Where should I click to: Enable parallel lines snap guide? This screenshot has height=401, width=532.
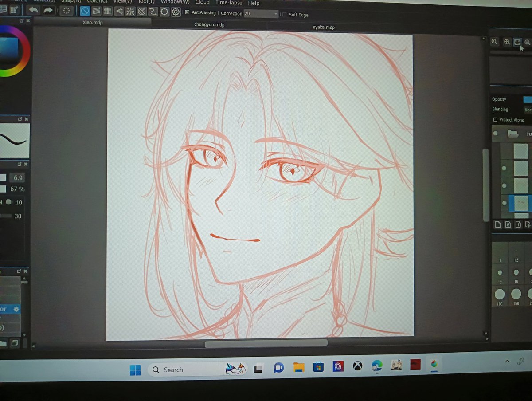coord(96,11)
